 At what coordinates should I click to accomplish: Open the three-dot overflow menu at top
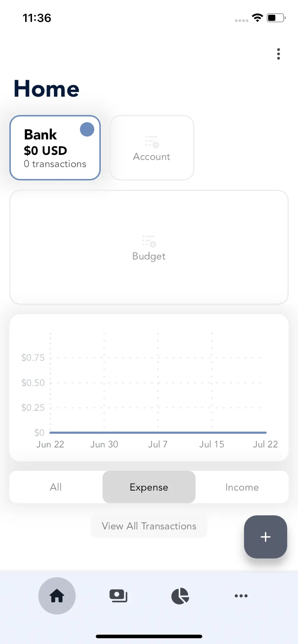tap(278, 54)
